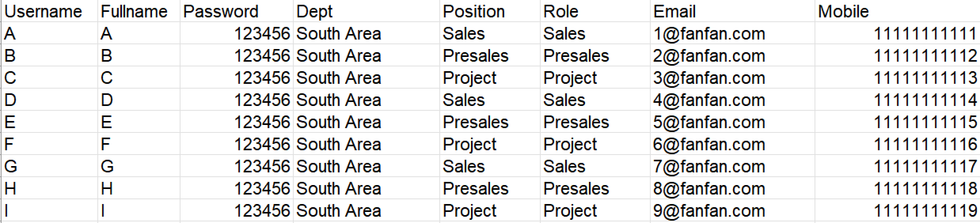Select the Email header cell
The width and height of the screenshot is (980, 223).
[674, 11]
